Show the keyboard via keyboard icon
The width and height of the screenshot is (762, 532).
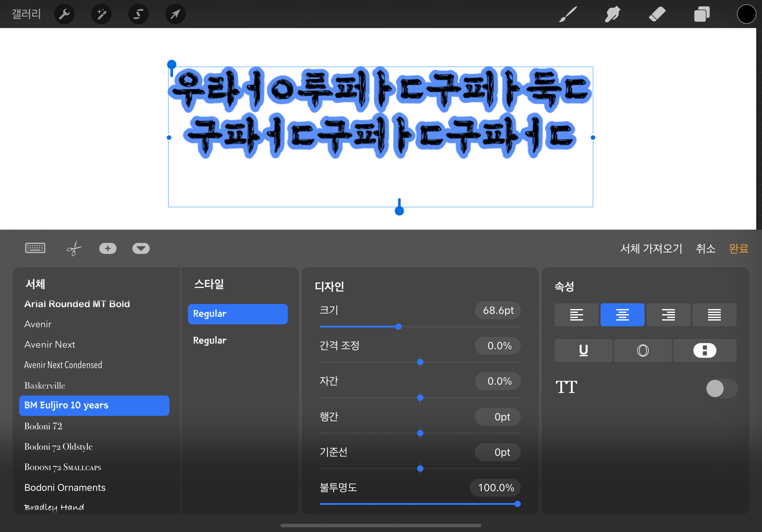pos(35,248)
